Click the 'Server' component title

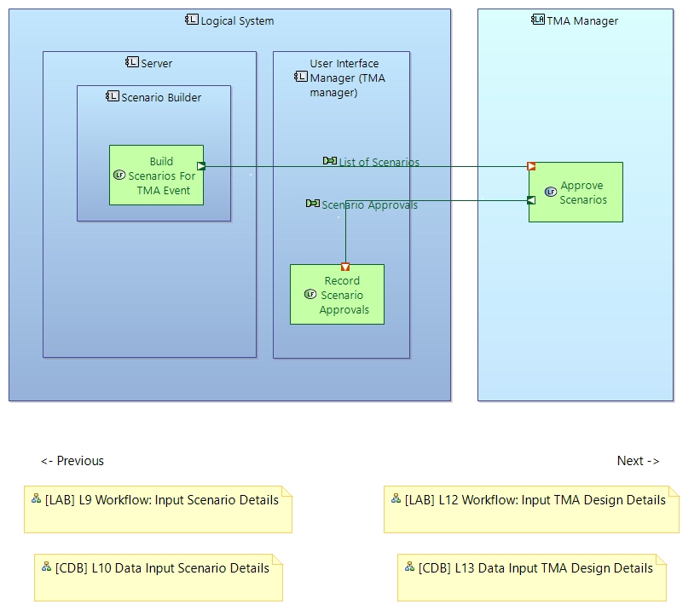click(x=156, y=63)
